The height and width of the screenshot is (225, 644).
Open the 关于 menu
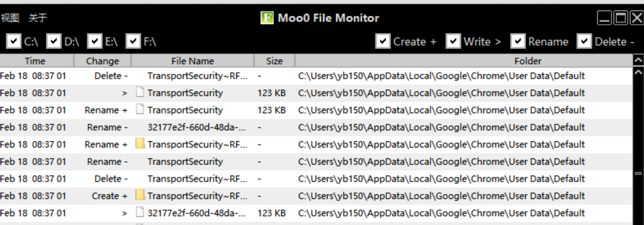pyautogui.click(x=38, y=18)
